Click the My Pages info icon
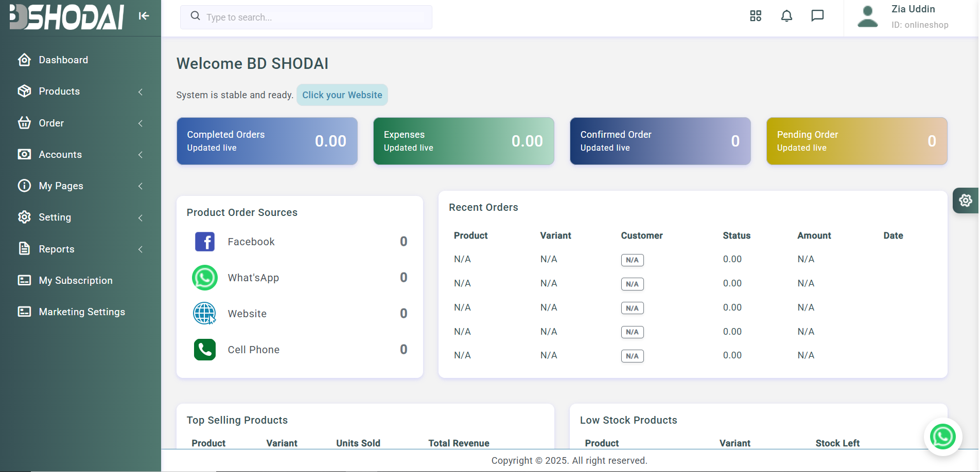The height and width of the screenshot is (472, 980). tap(24, 186)
